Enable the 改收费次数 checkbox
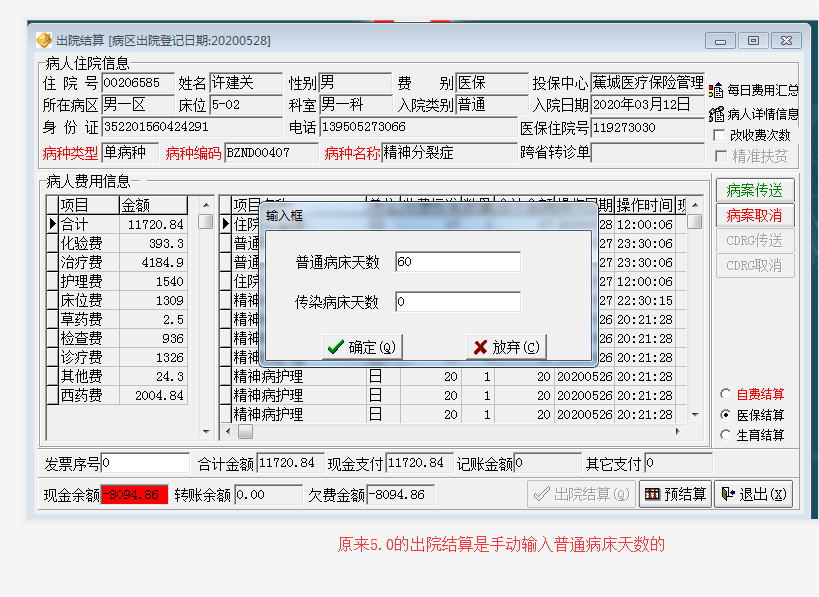Screen dimensions: 819x597 719,135
